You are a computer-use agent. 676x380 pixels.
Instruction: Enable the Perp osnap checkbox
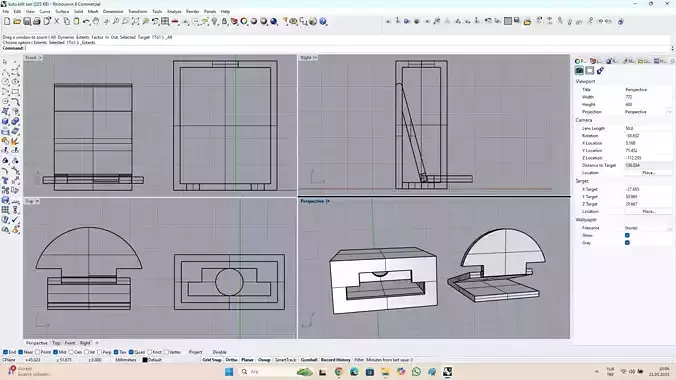click(x=100, y=352)
